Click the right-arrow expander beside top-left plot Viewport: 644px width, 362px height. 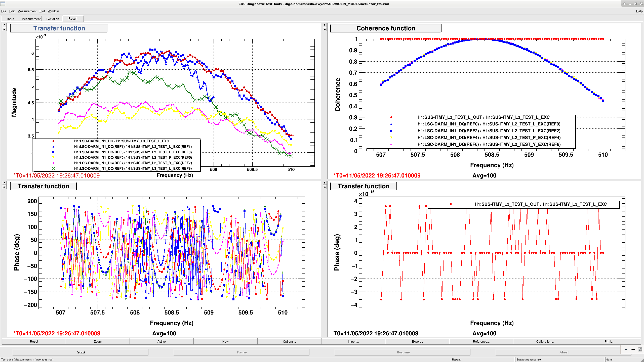coord(4,25)
